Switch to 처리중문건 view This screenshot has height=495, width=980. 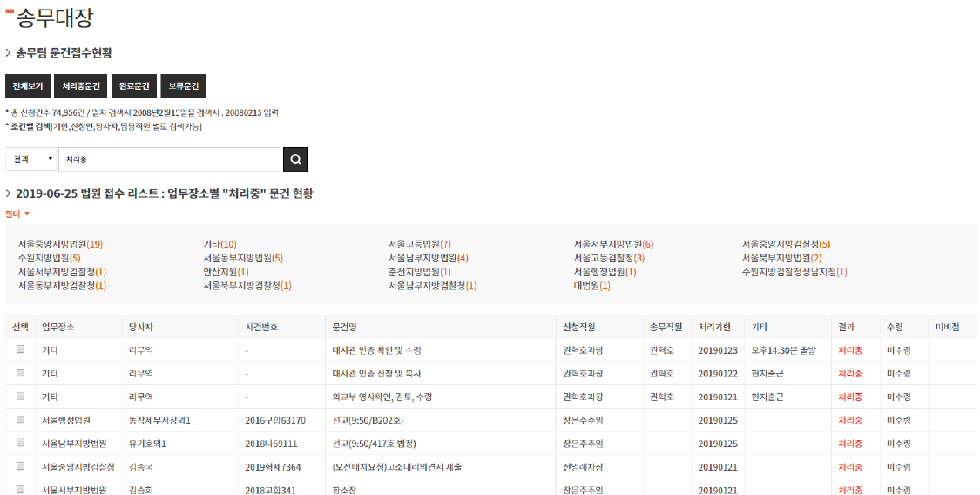(81, 86)
